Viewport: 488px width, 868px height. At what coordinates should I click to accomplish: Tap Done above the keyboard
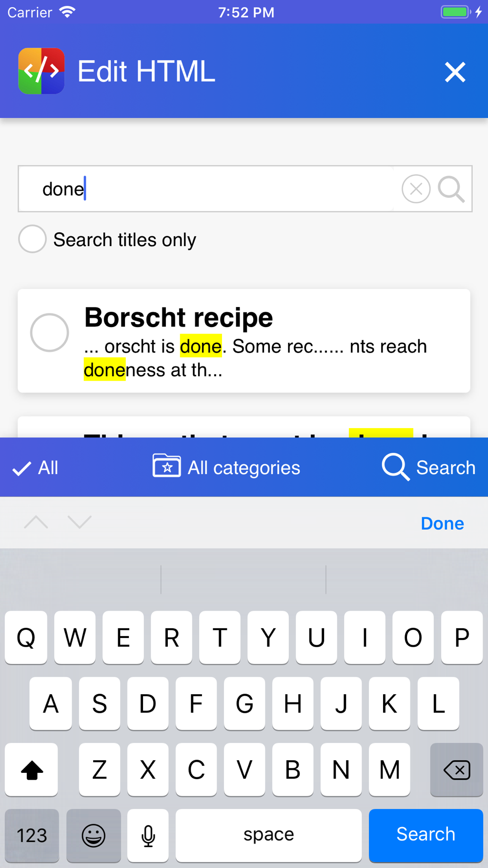442,523
